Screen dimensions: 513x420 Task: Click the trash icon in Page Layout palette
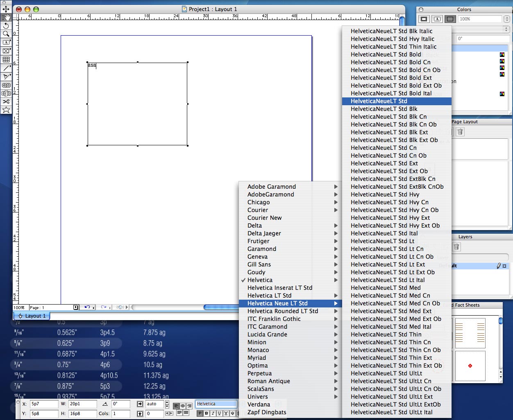[460, 132]
